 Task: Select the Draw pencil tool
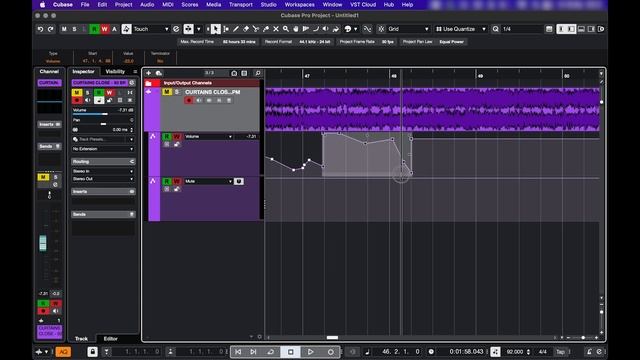pyautogui.click(x=236, y=29)
